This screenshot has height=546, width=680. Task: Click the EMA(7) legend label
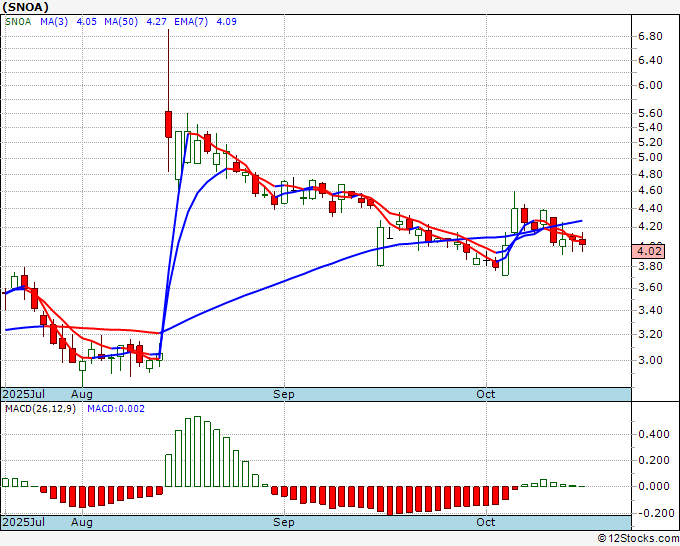(x=191, y=21)
